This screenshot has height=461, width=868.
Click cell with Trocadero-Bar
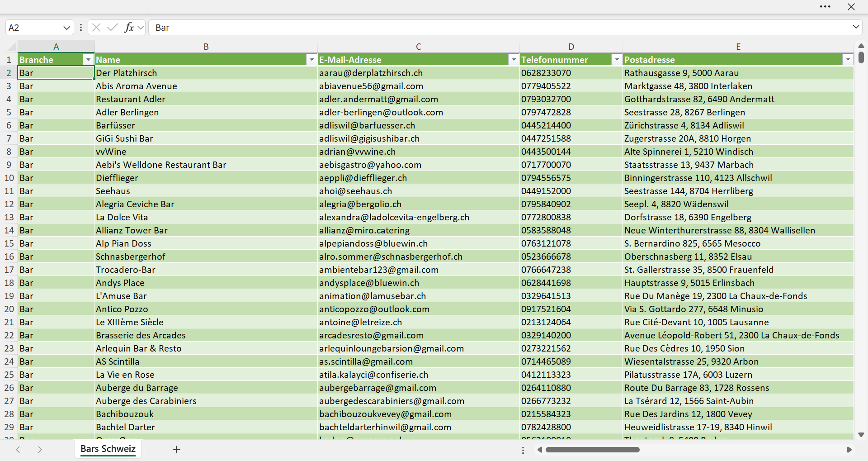coord(206,270)
